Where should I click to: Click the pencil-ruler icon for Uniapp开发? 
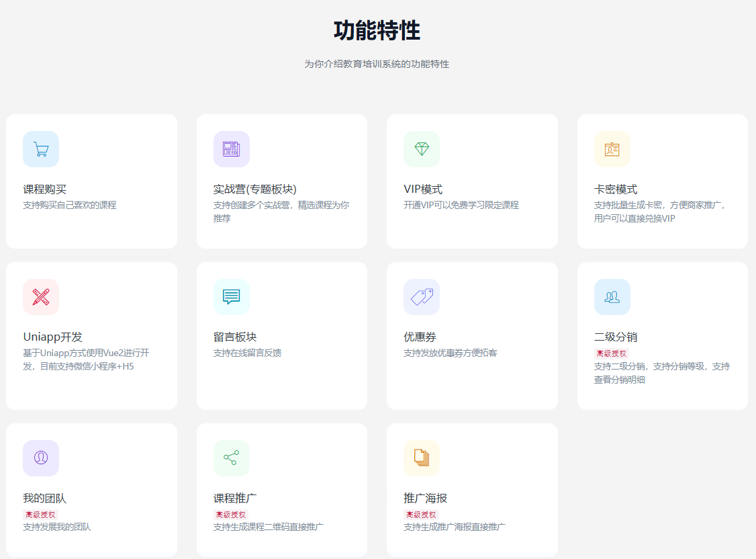[x=41, y=297]
